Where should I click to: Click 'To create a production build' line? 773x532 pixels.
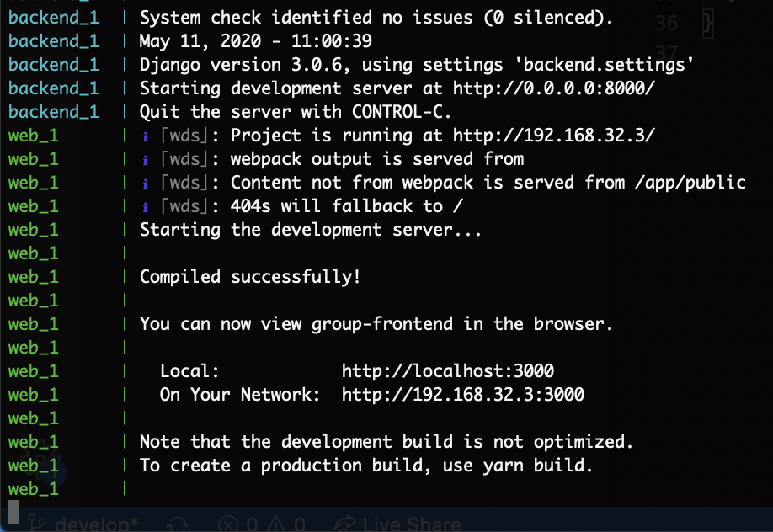(366, 465)
